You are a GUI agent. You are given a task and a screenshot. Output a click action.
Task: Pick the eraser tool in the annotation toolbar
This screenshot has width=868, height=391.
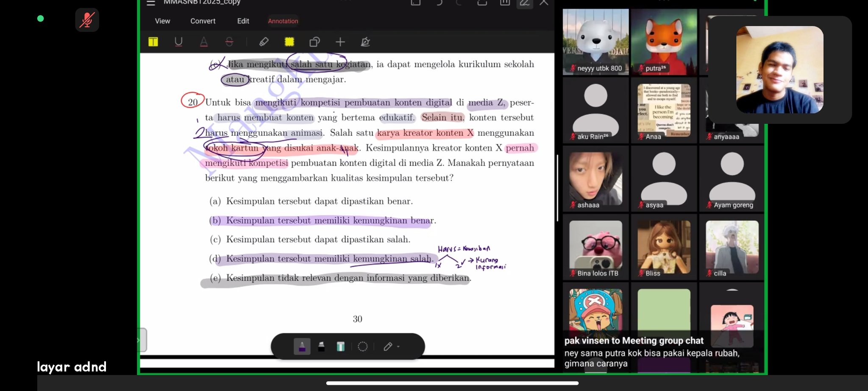tap(264, 42)
